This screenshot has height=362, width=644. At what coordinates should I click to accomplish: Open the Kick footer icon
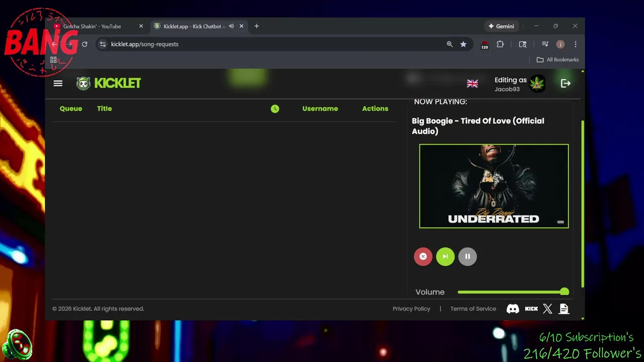click(x=531, y=309)
